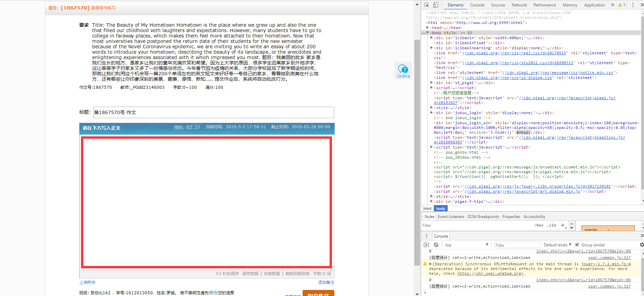Click the page vertical scrollbar thumb
This screenshot has width=644, height=296.
[417, 153]
